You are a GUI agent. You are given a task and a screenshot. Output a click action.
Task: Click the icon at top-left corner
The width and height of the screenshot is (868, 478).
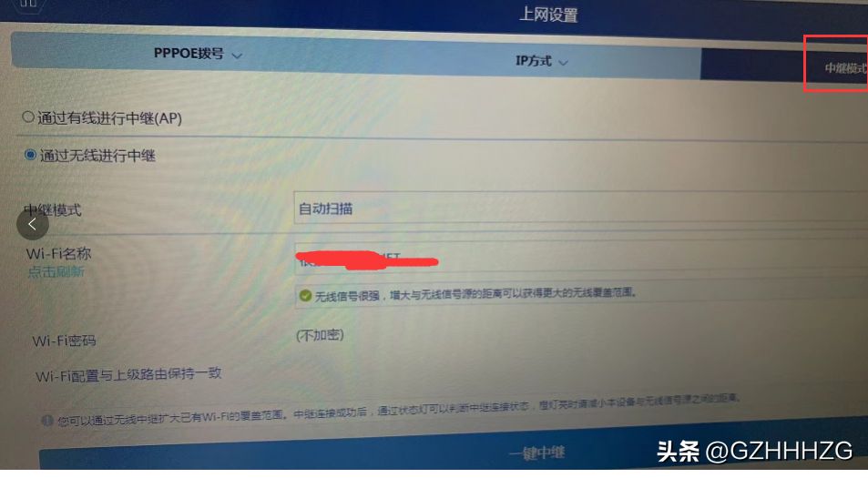tap(28, 4)
